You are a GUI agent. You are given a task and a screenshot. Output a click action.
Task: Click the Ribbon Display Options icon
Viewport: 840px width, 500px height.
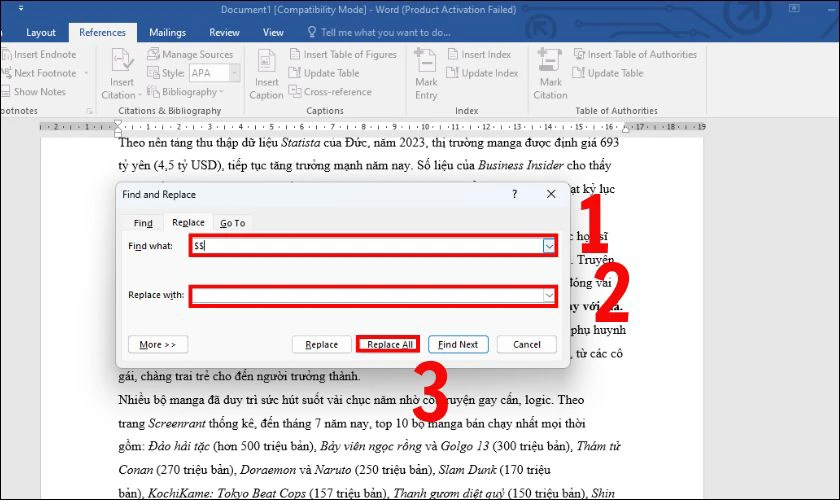pos(794,9)
